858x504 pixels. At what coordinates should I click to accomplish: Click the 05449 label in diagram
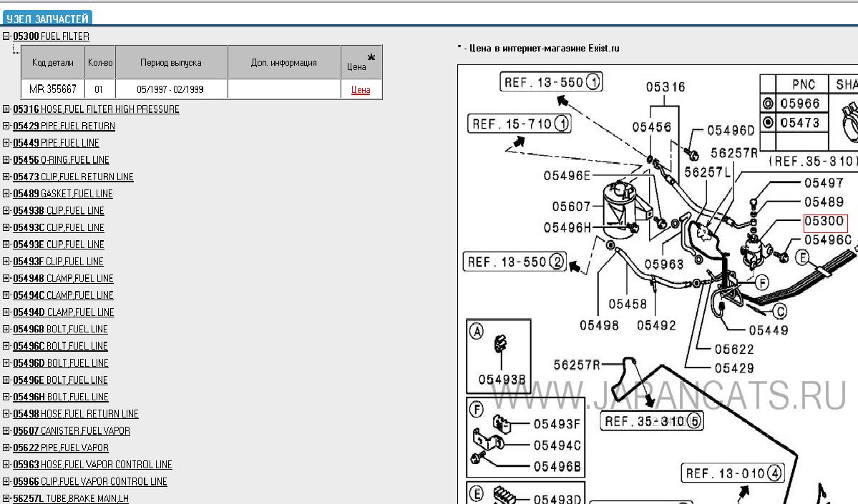[769, 330]
